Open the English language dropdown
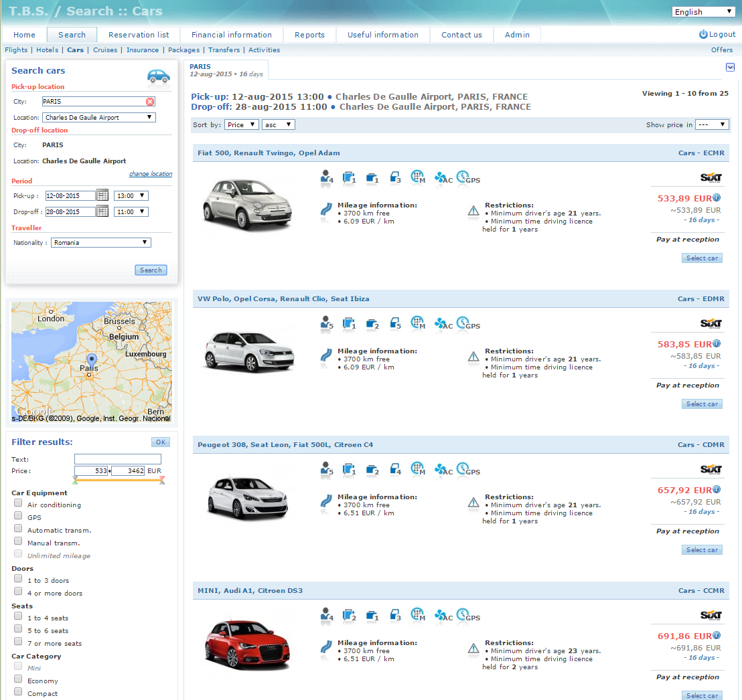This screenshot has width=742, height=700. click(x=703, y=12)
